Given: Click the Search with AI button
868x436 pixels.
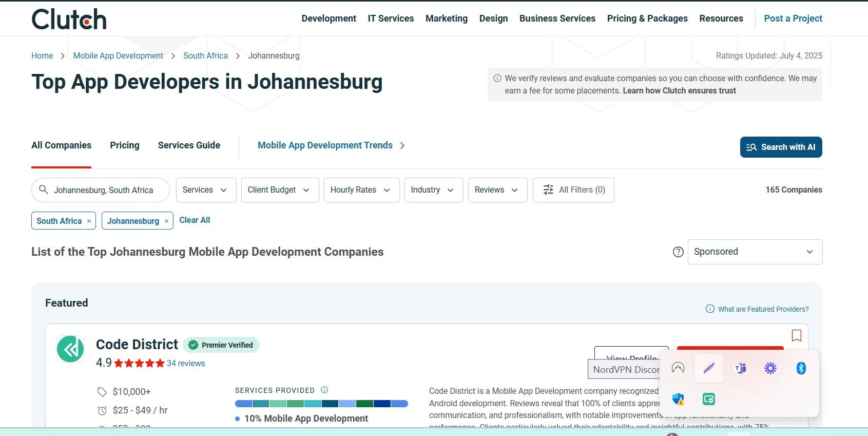Looking at the screenshot, I should pyautogui.click(x=781, y=147).
